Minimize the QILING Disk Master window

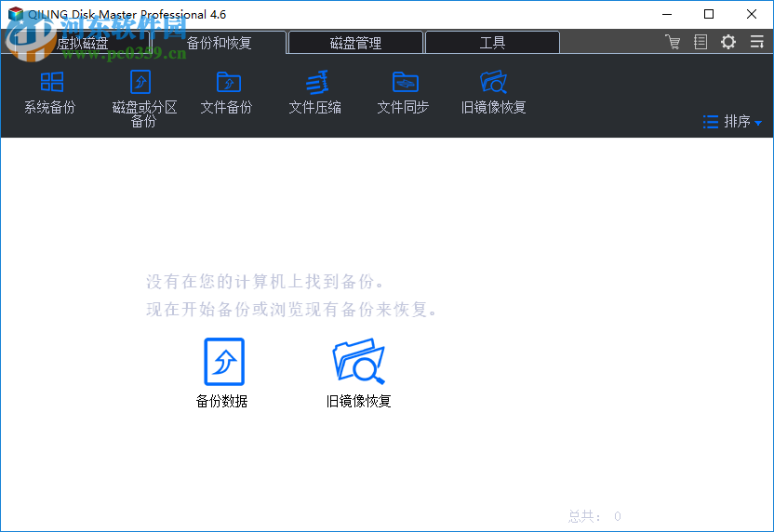[x=667, y=14]
